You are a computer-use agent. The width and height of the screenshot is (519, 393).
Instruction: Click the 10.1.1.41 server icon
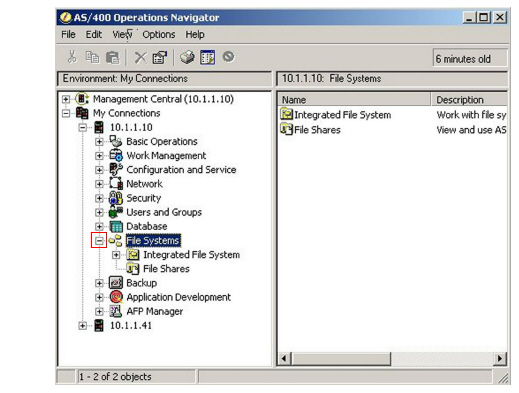99,325
